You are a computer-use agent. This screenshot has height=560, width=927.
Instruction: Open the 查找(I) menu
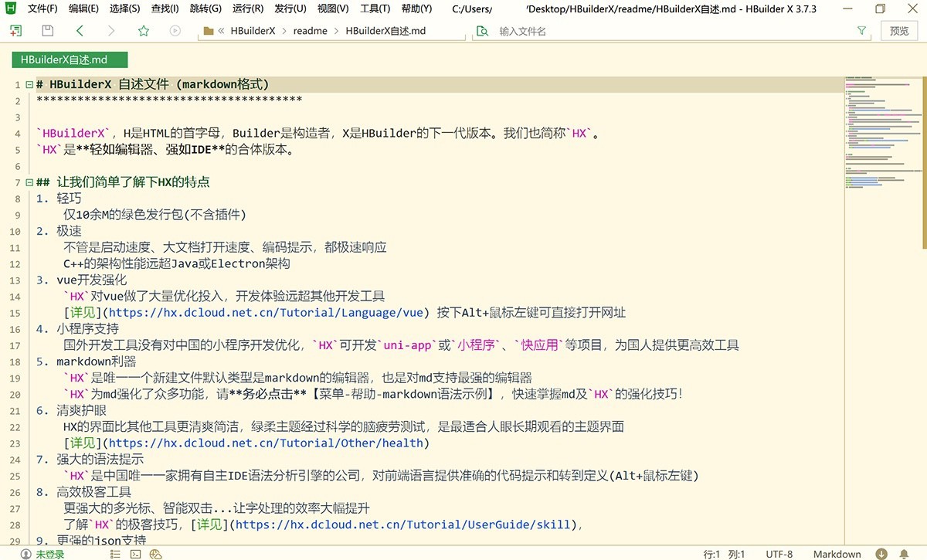(x=165, y=9)
